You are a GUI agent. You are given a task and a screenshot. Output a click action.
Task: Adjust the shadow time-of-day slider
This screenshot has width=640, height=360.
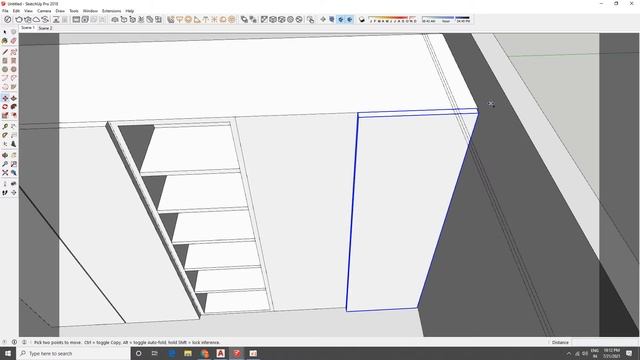[446, 18]
